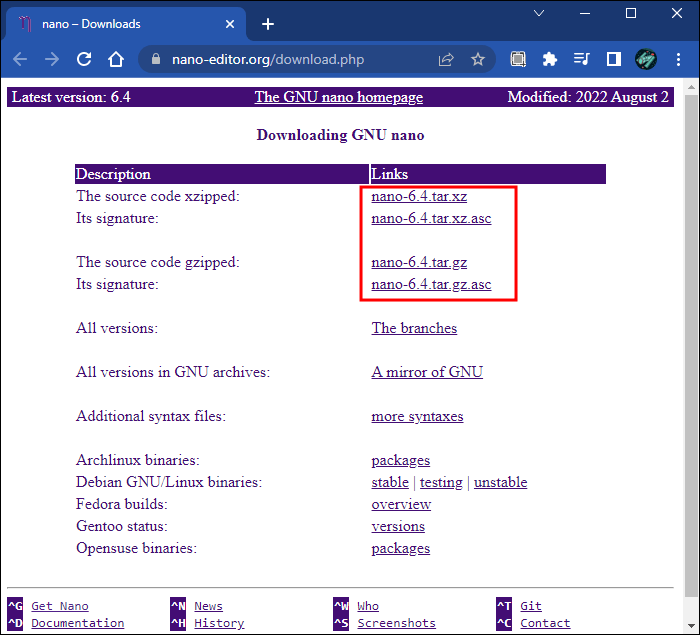Download nano-6.4.tar.gz.asc signature

click(x=431, y=284)
